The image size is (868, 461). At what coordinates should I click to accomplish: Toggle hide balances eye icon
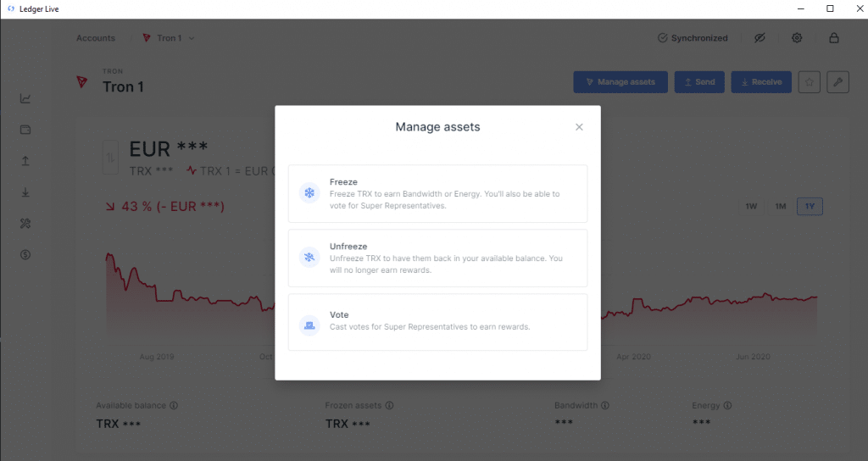(759, 37)
